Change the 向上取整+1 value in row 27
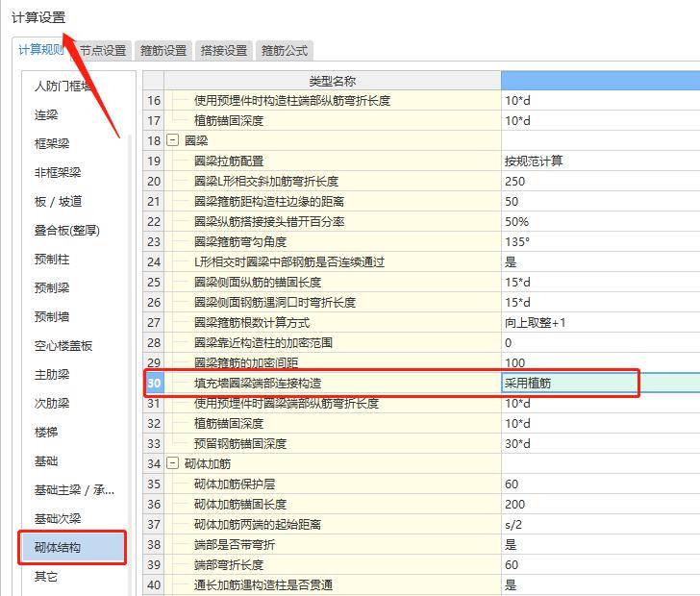The height and width of the screenshot is (596, 700). [600, 322]
